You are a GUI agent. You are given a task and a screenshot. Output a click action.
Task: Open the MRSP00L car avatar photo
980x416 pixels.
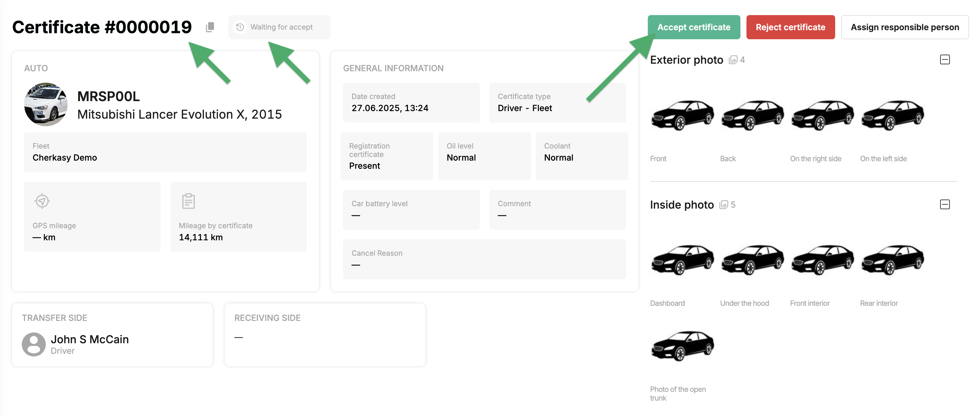pos(46,104)
